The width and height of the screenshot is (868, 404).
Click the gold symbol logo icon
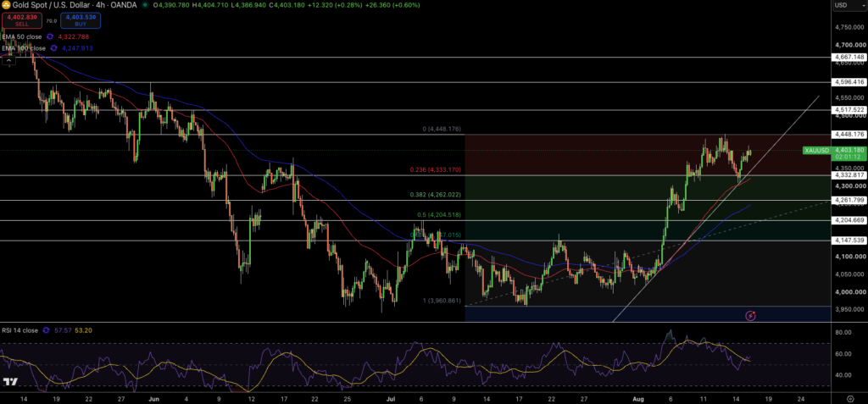[5, 5]
